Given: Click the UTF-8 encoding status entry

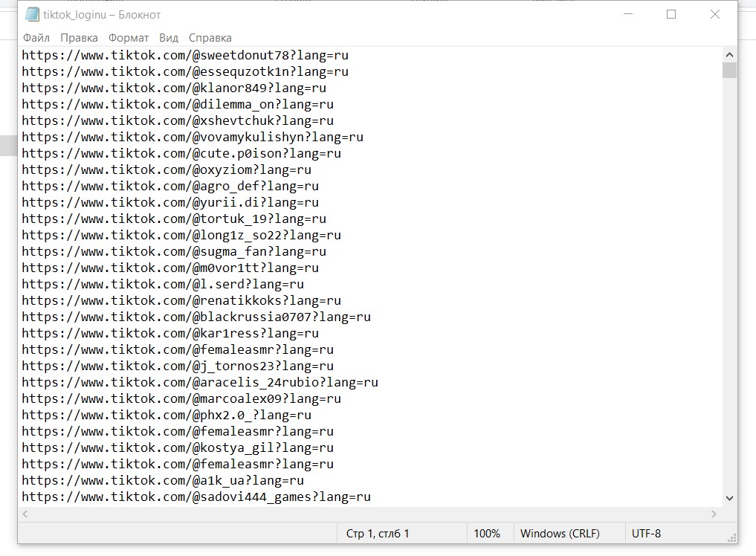Looking at the screenshot, I should click(x=646, y=534).
